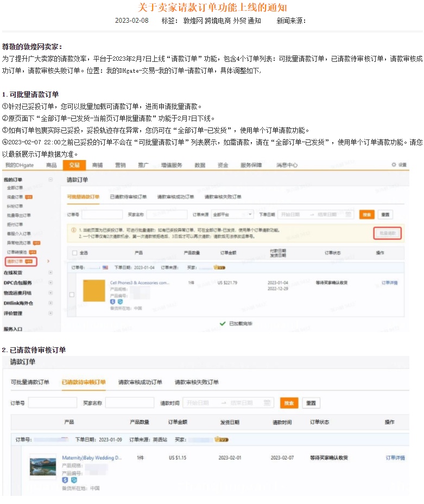Screen dimensions: 424x504
Task: Open the calendar icon in the 下单日期 range
Action: [348, 214]
